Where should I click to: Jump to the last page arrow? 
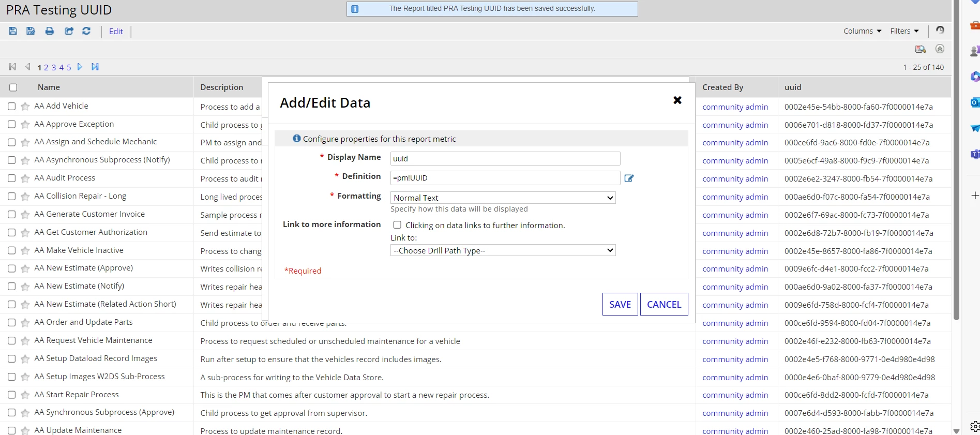pyautogui.click(x=95, y=67)
